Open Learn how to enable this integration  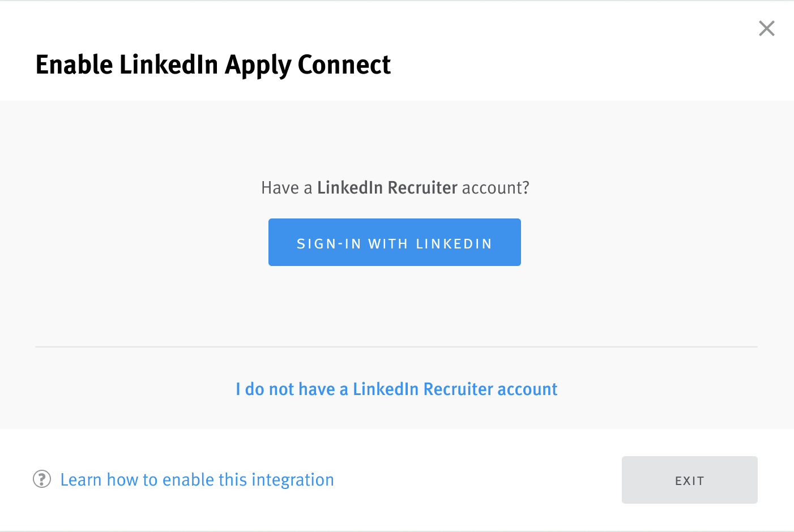tap(197, 479)
